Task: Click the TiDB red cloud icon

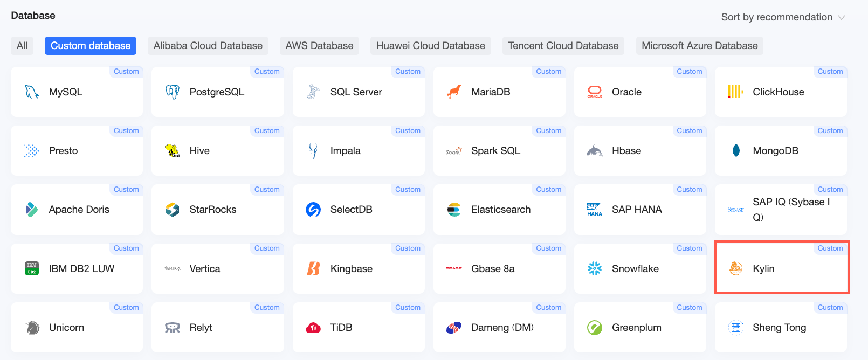Action: pyautogui.click(x=313, y=328)
